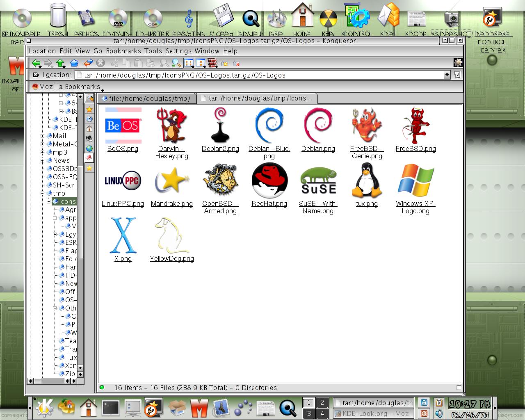Activate the green view indicator in status bar
This screenshot has width=525, height=420.
point(102,387)
